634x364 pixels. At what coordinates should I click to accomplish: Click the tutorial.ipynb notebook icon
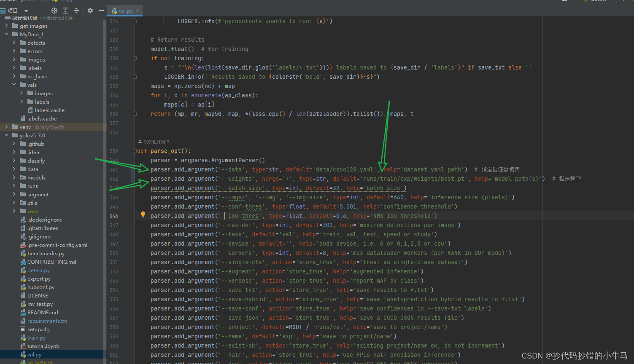click(23, 346)
